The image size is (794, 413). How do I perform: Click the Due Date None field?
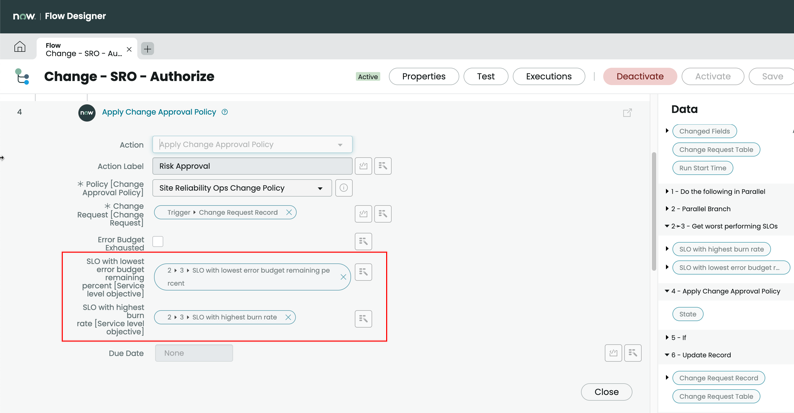pos(194,353)
